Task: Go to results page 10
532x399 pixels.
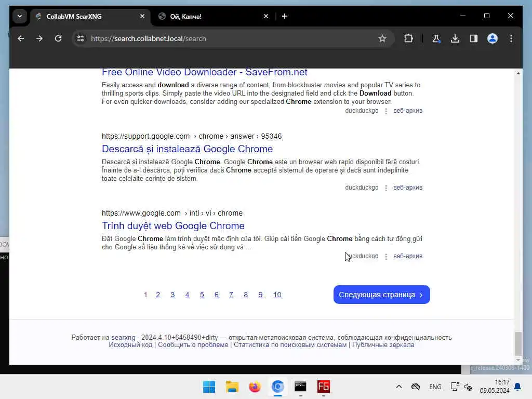Action: tap(277, 295)
